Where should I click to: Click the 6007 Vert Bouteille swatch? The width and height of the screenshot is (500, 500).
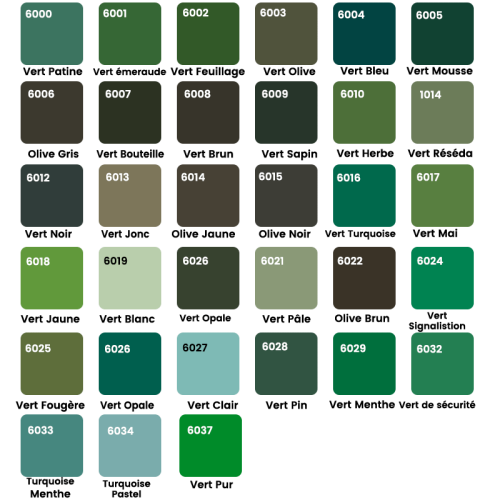coord(130,113)
